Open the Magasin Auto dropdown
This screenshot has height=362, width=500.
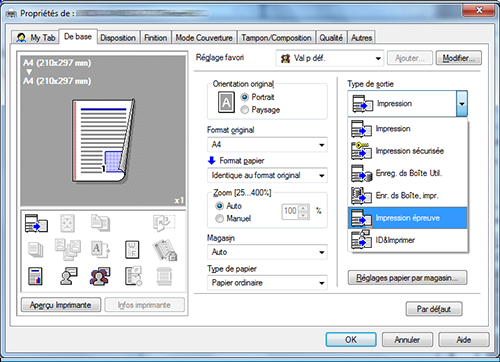click(267, 252)
